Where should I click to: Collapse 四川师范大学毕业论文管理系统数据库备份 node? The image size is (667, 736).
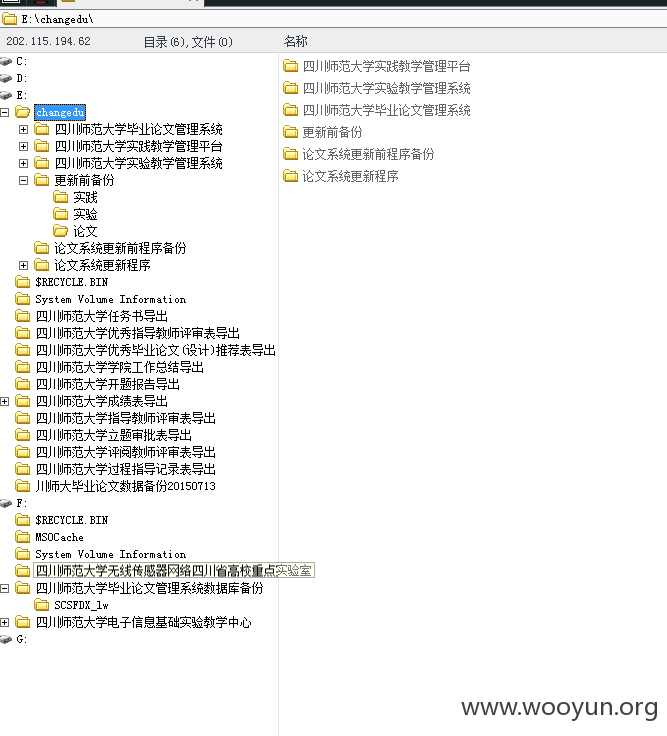5,588
